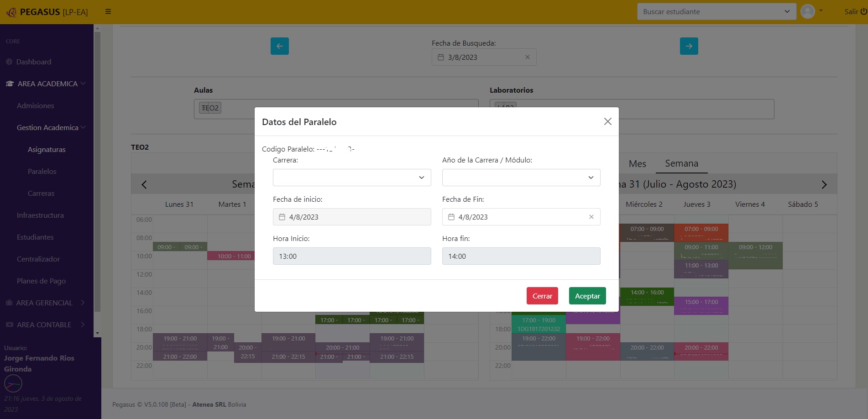Screen dimensions: 868x419
Task: Clear the Fecha de Fin date
Action: pyautogui.click(x=591, y=217)
